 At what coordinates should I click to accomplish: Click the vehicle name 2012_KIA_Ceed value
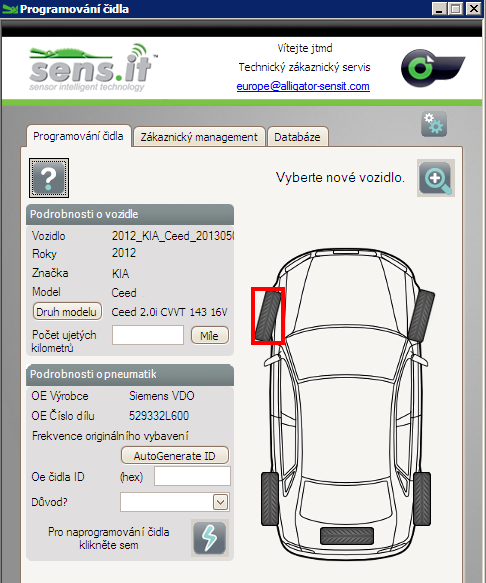pyautogui.click(x=173, y=236)
